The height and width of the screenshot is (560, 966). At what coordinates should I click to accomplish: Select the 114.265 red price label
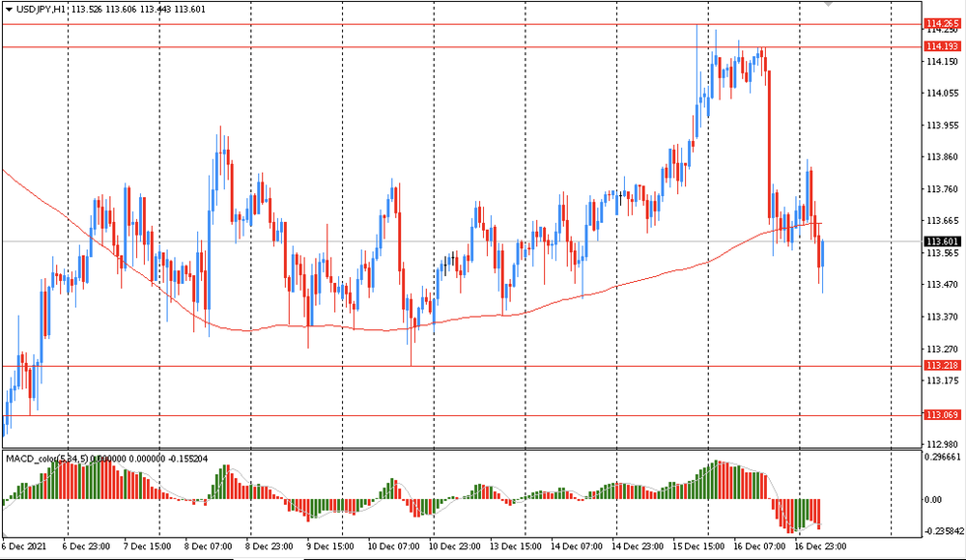coord(942,23)
